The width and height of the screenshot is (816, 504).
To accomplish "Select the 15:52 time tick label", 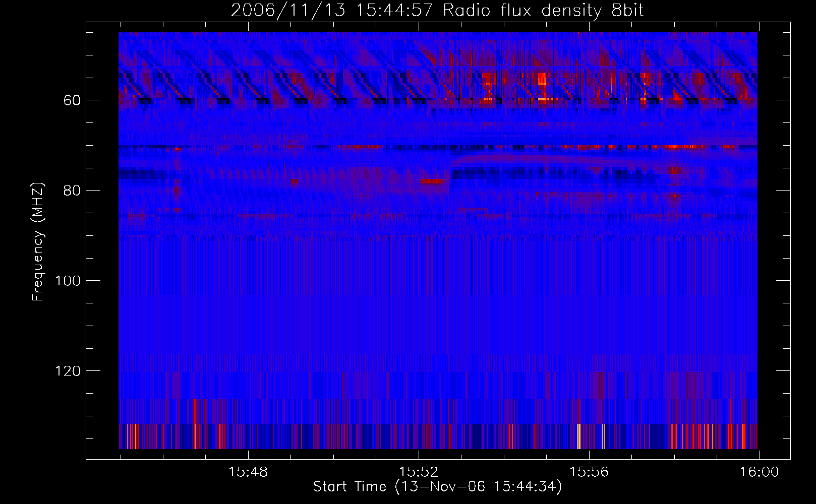I will pos(419,472).
